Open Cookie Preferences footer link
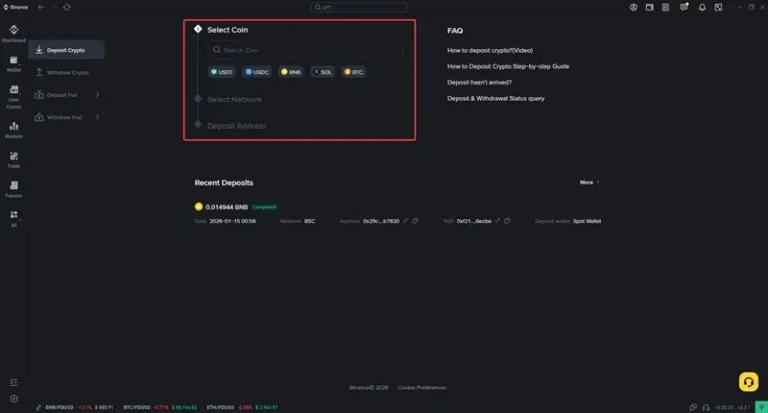Screen dimensions: 768x413 (422, 387)
